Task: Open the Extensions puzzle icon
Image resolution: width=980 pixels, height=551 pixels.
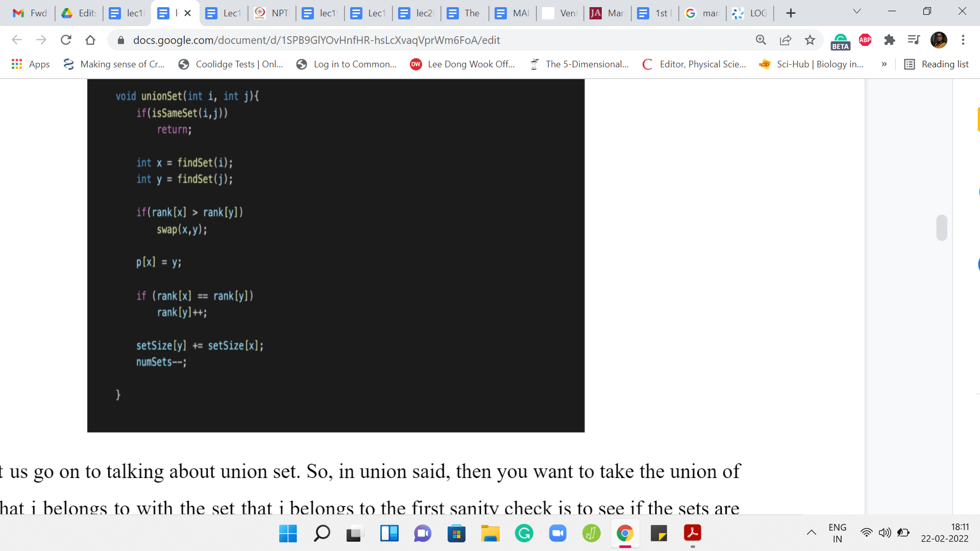Action: pyautogui.click(x=890, y=40)
